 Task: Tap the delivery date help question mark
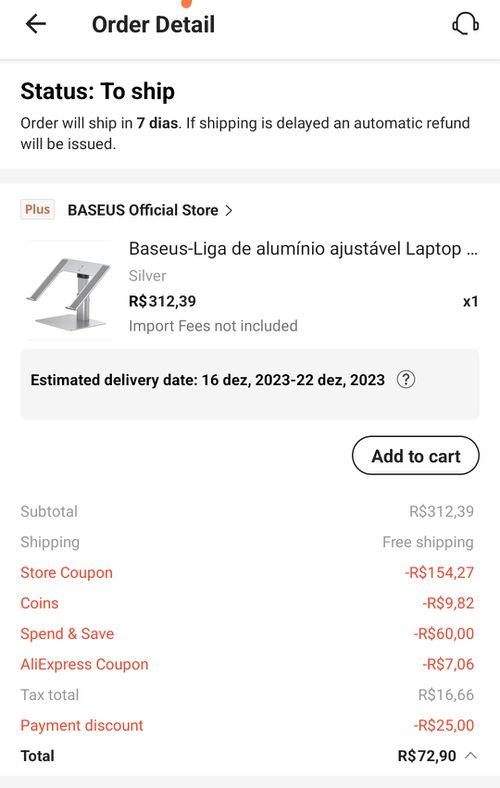406,379
